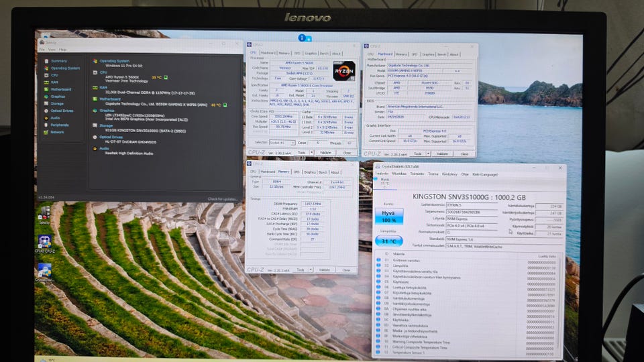Open the Teema menu in CrystalDiskInfo
This screenshot has width=644, height=362.
click(433, 174)
